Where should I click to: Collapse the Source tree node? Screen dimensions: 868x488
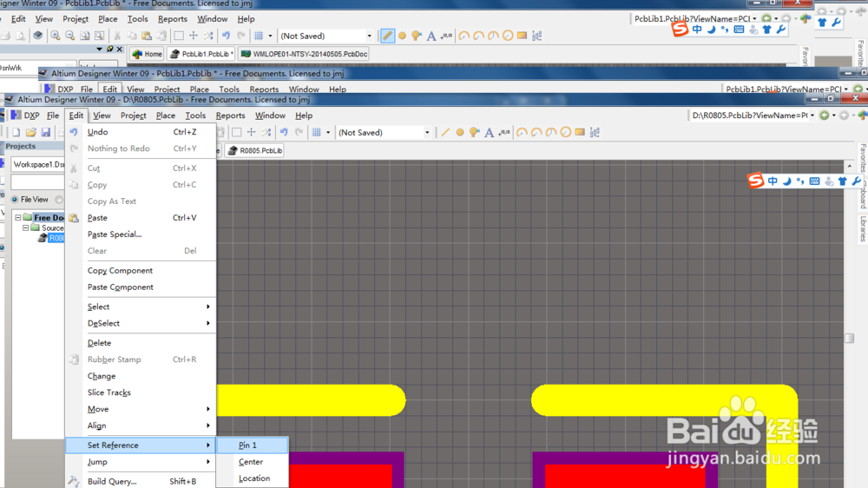[x=25, y=228]
